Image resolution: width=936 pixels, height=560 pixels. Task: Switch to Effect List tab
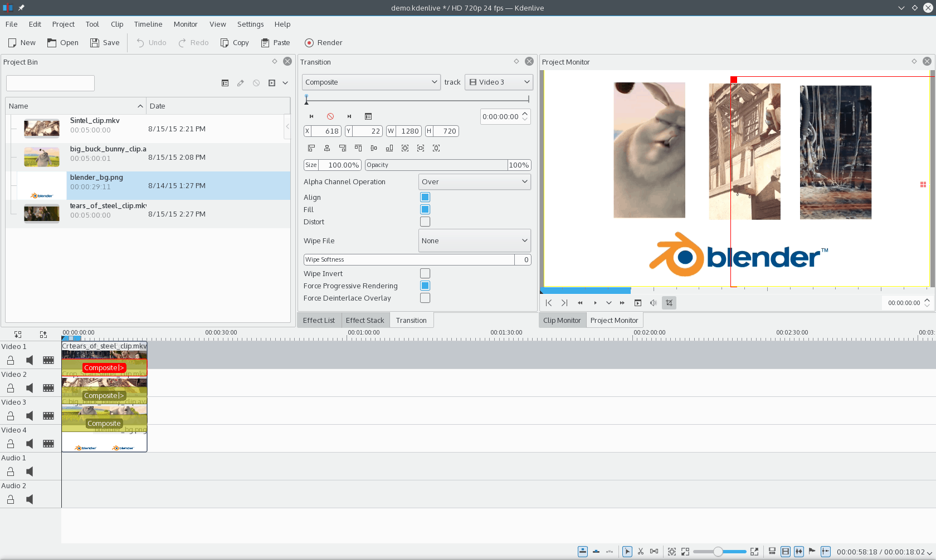tap(319, 320)
